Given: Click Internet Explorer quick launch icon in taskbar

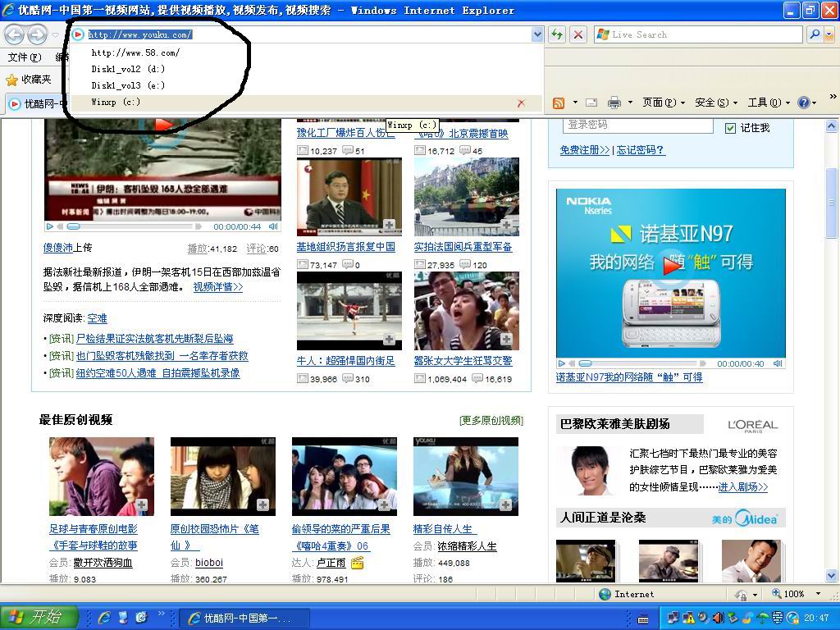Looking at the screenshot, I should pyautogui.click(x=105, y=618).
